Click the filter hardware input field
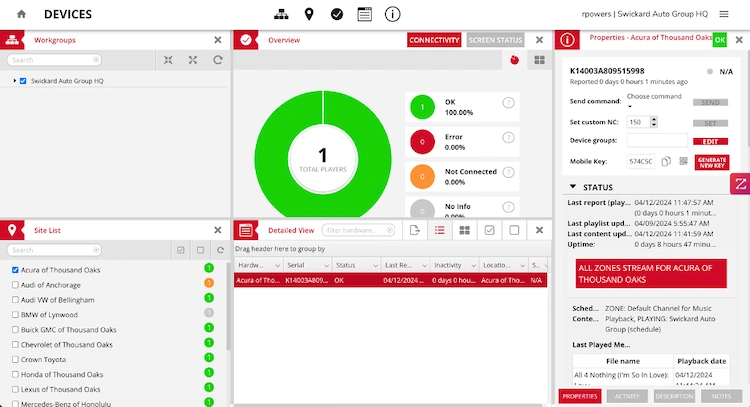 point(358,230)
